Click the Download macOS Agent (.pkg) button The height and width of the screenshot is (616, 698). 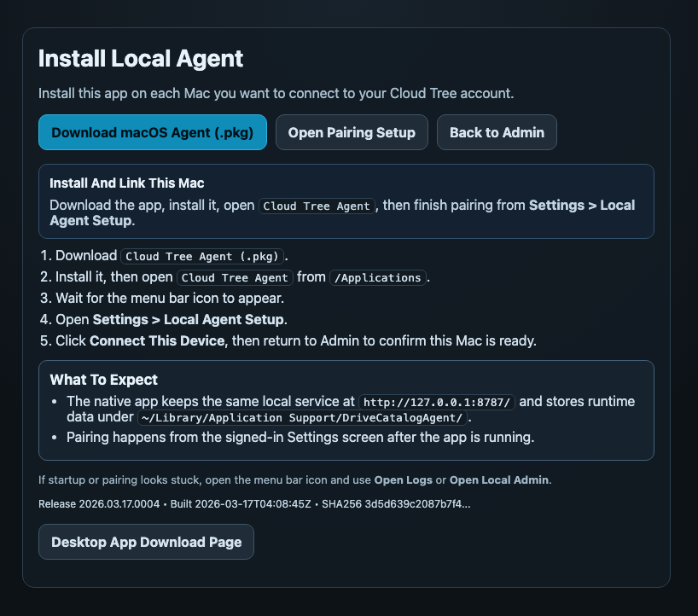coord(152,132)
